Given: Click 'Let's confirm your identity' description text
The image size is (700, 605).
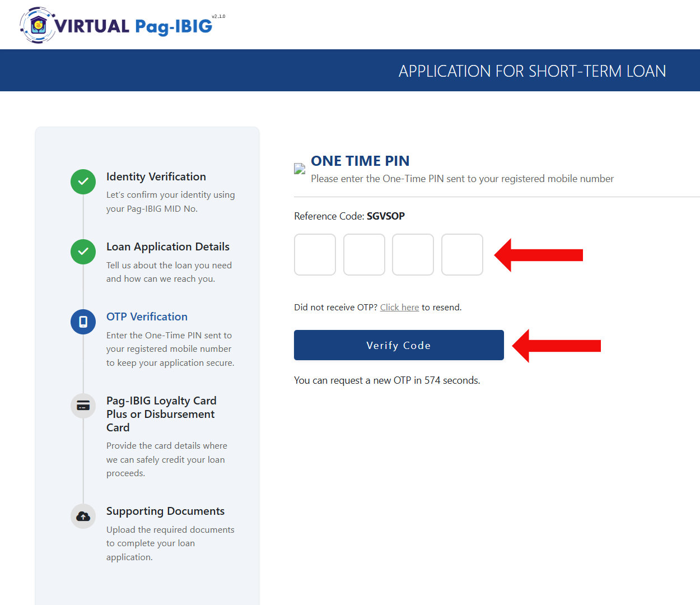Looking at the screenshot, I should click(171, 202).
